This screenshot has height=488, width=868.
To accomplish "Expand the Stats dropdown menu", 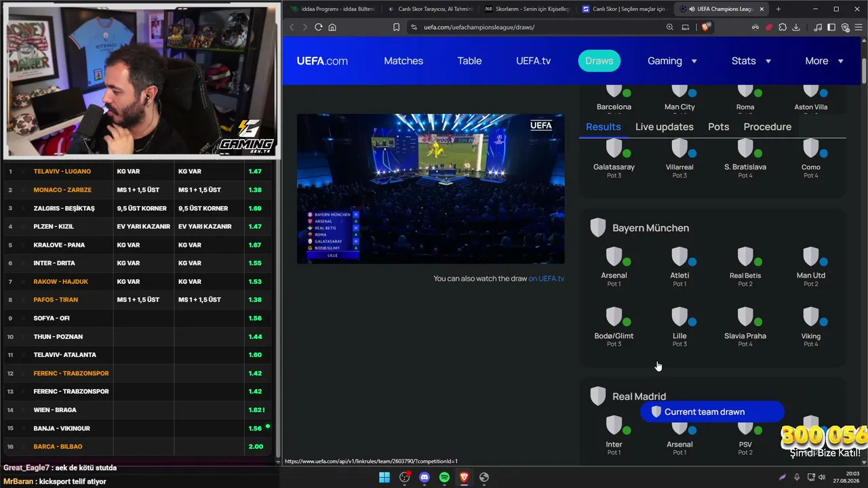I will point(751,61).
